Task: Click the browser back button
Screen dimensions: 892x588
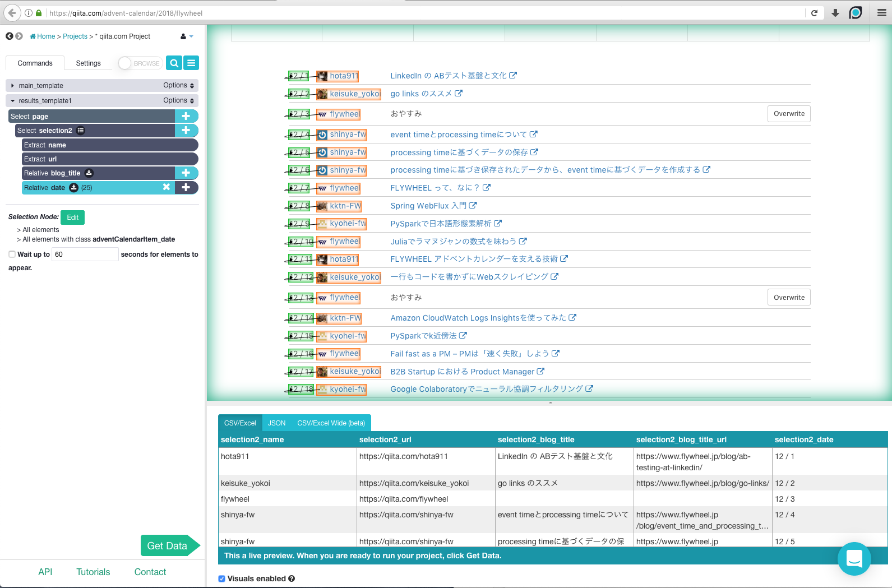Action: click(x=12, y=13)
